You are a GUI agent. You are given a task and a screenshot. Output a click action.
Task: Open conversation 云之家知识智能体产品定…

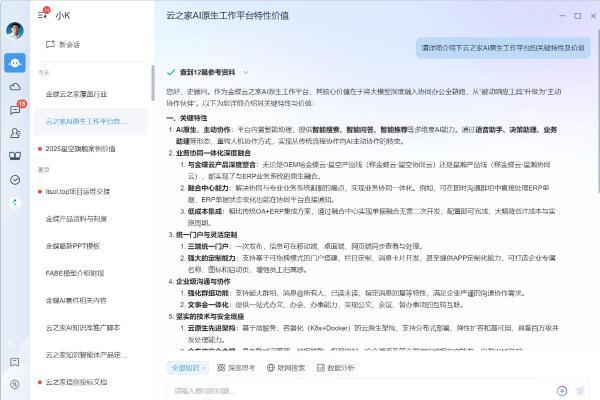pos(91,354)
